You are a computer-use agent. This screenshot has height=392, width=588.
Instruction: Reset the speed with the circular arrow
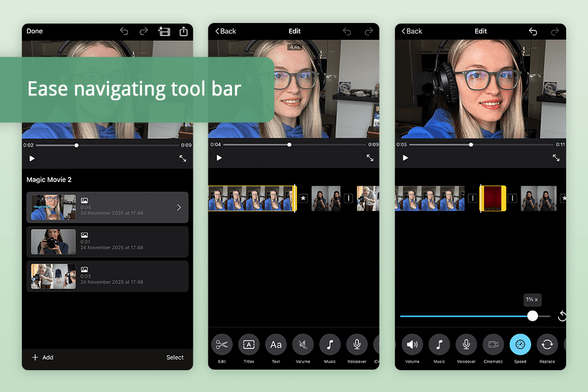(x=562, y=316)
